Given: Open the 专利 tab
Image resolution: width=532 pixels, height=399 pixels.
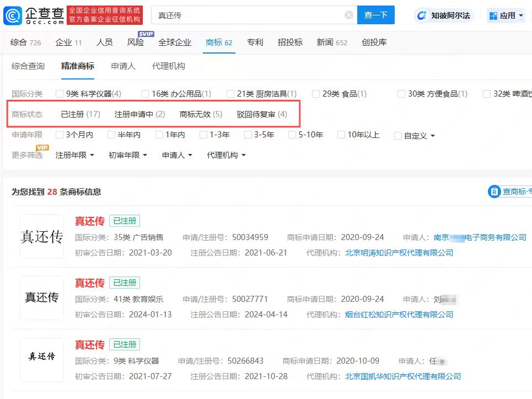Looking at the screenshot, I should [255, 42].
